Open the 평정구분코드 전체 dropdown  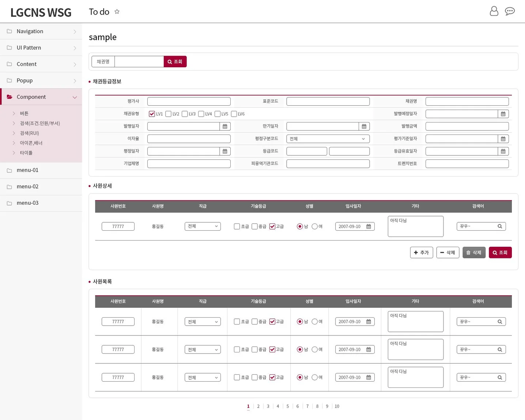(328, 139)
